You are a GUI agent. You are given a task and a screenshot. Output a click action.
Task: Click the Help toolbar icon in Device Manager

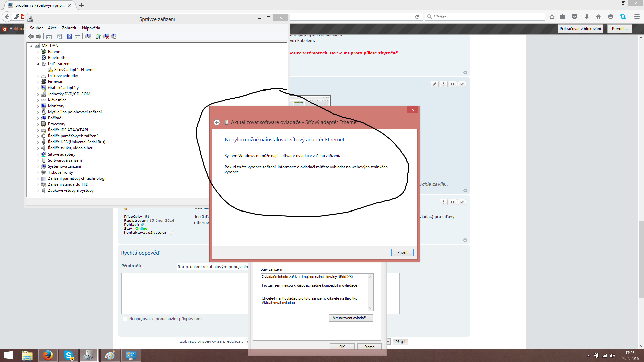pyautogui.click(x=69, y=36)
